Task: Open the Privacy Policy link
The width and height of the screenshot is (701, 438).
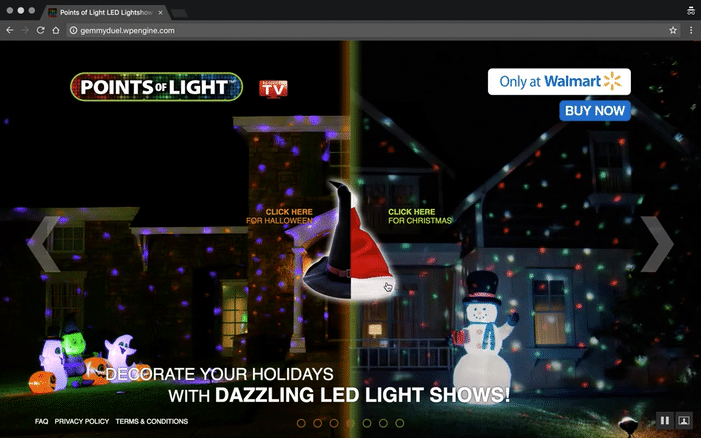Action: pos(82,421)
